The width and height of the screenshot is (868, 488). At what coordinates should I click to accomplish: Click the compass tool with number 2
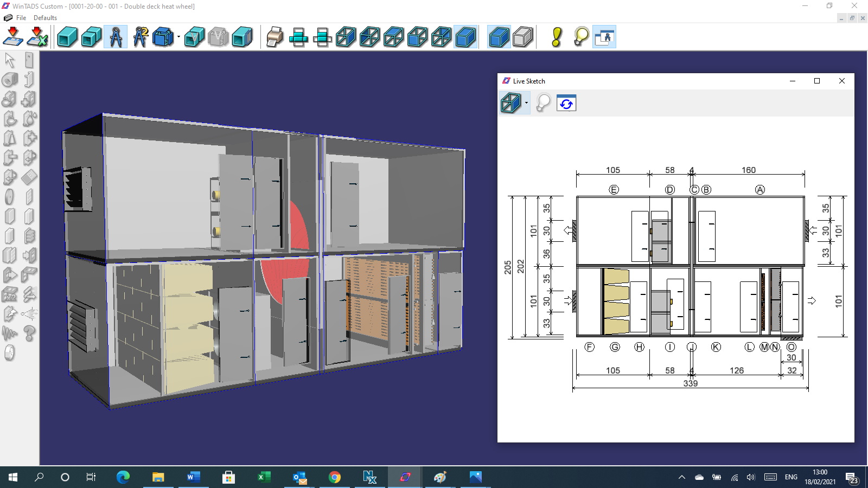pos(140,37)
